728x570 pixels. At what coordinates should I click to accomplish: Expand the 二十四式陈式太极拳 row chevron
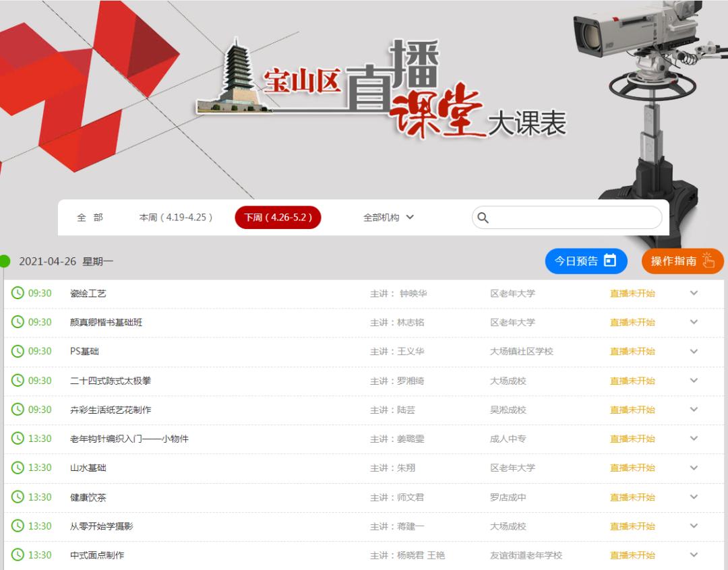694,380
